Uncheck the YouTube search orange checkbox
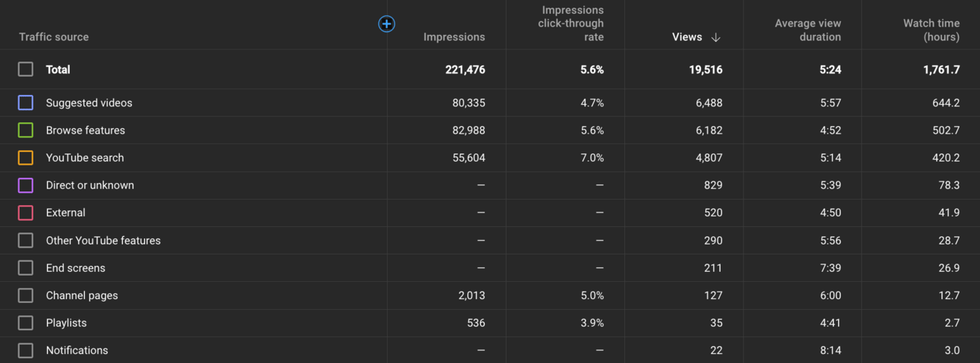Viewport: 980px width, 363px height. (x=26, y=158)
